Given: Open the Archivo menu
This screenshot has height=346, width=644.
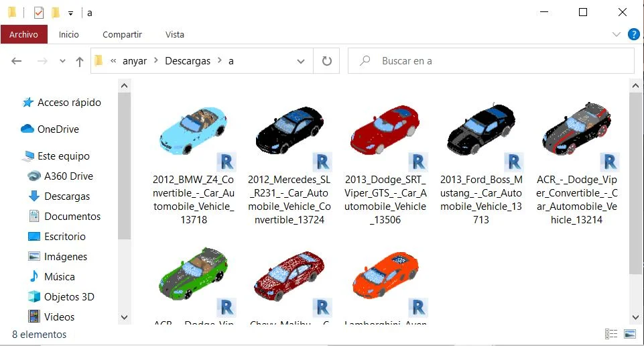Looking at the screenshot, I should click(x=23, y=34).
